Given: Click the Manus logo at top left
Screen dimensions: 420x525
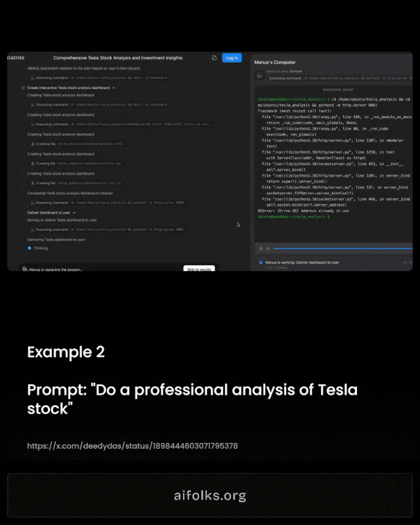Looking at the screenshot, I should [16, 58].
